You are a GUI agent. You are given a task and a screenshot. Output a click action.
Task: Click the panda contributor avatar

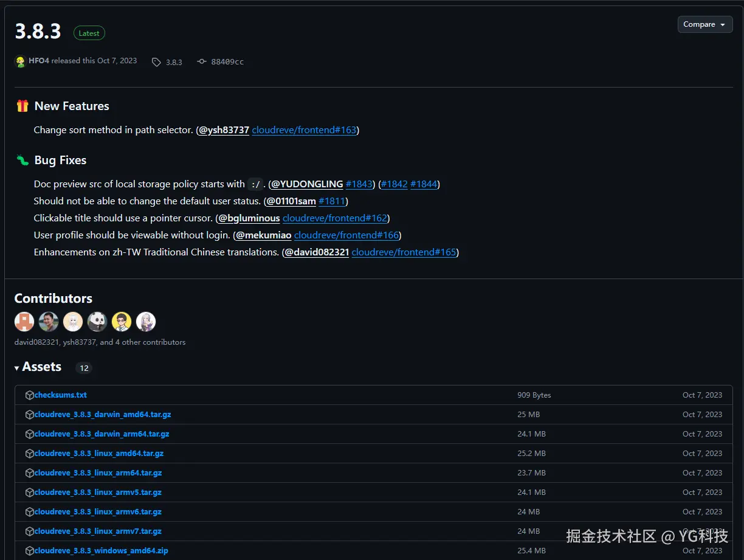[97, 322]
